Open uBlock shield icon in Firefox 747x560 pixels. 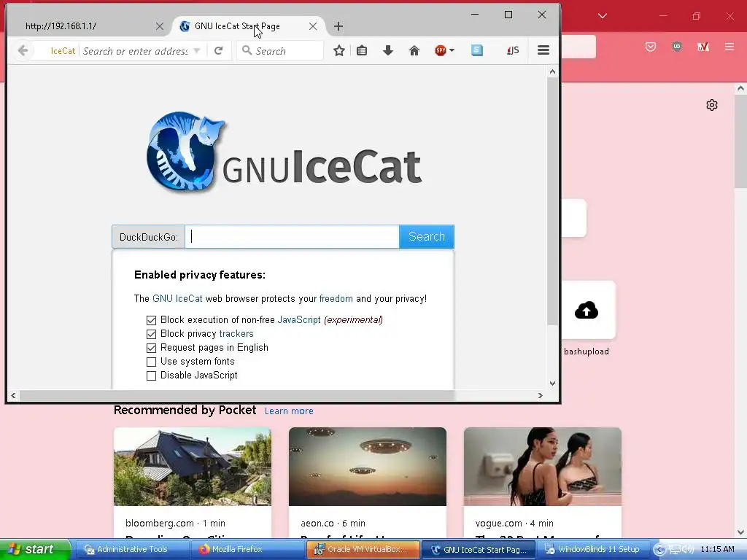677,47
